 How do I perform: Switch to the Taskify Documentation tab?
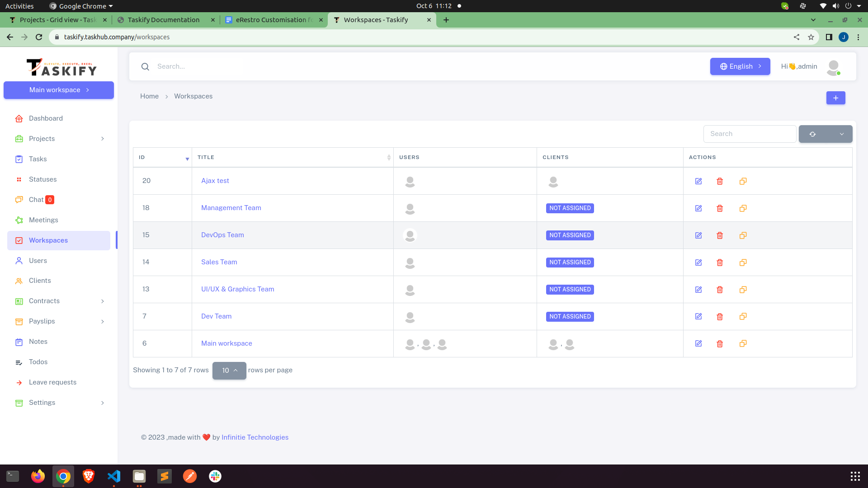164,19
